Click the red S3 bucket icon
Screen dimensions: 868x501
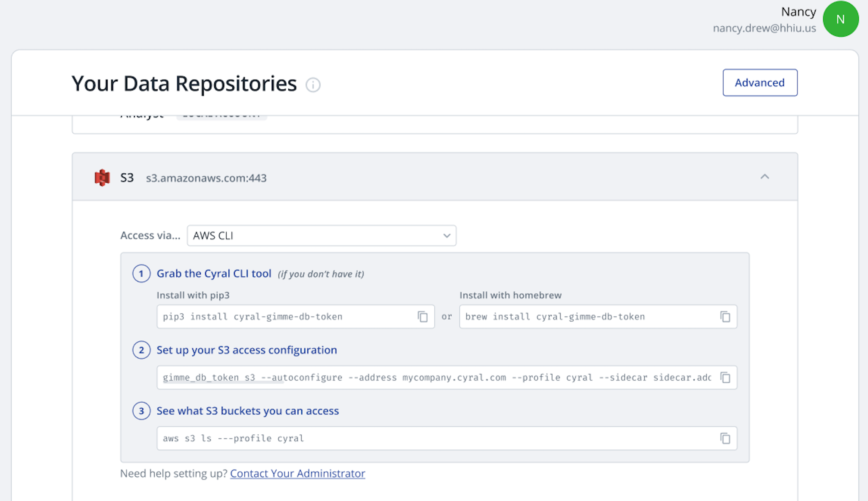(102, 178)
